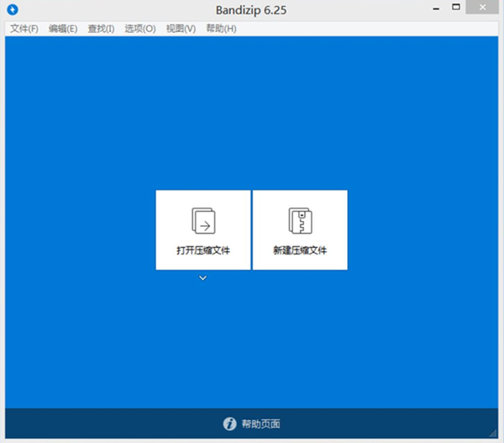Open the 选项(O) menu
Image resolution: width=504 pixels, height=443 pixels.
[x=139, y=29]
